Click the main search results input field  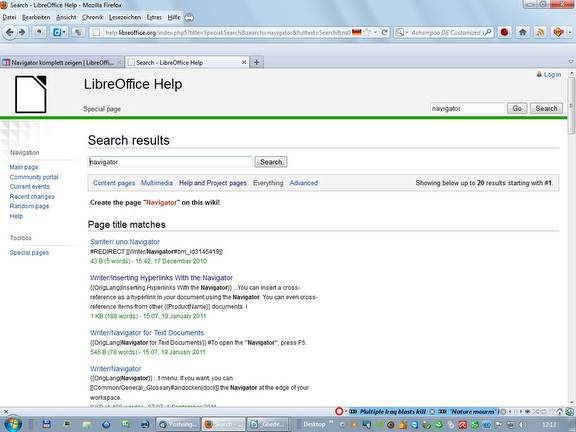click(x=170, y=162)
